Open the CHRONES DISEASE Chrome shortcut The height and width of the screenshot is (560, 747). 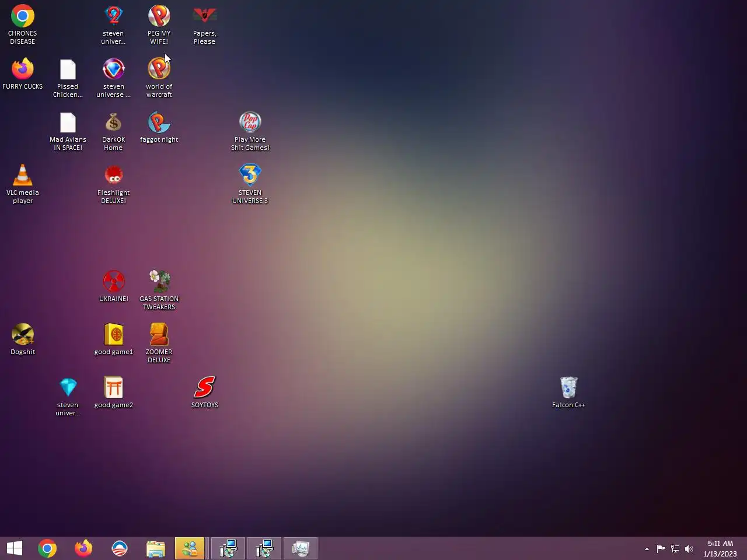[22, 25]
